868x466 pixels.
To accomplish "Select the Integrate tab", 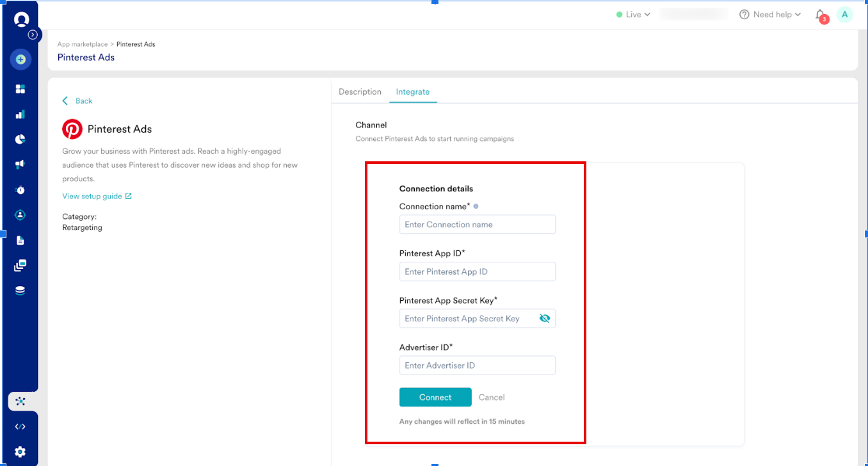I will (x=413, y=92).
